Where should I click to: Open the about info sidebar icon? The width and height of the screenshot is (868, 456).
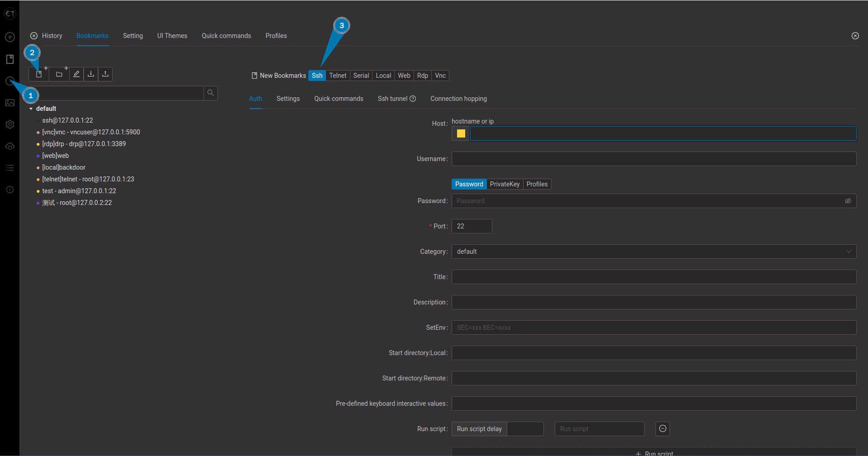[x=10, y=190]
